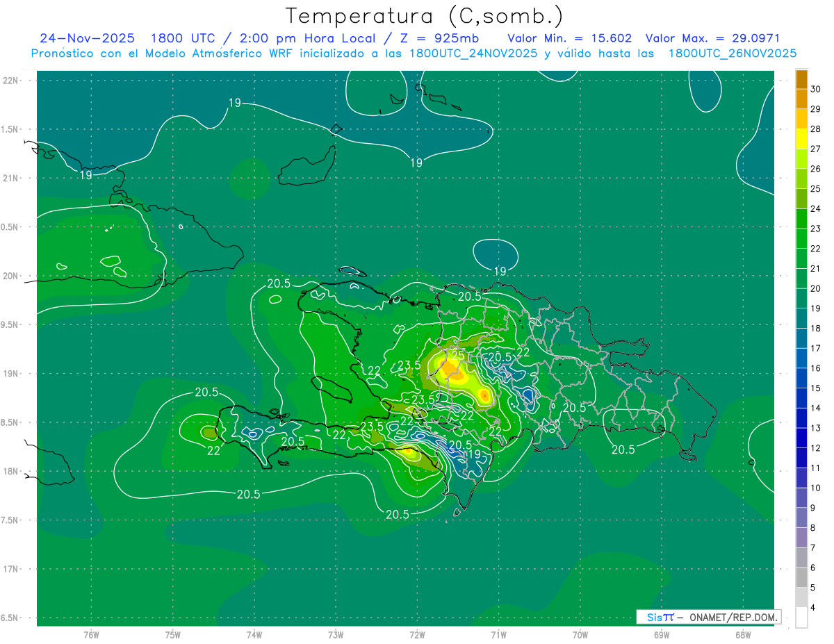
Task: Click the colorbar scale value '12'
Action: click(x=815, y=448)
